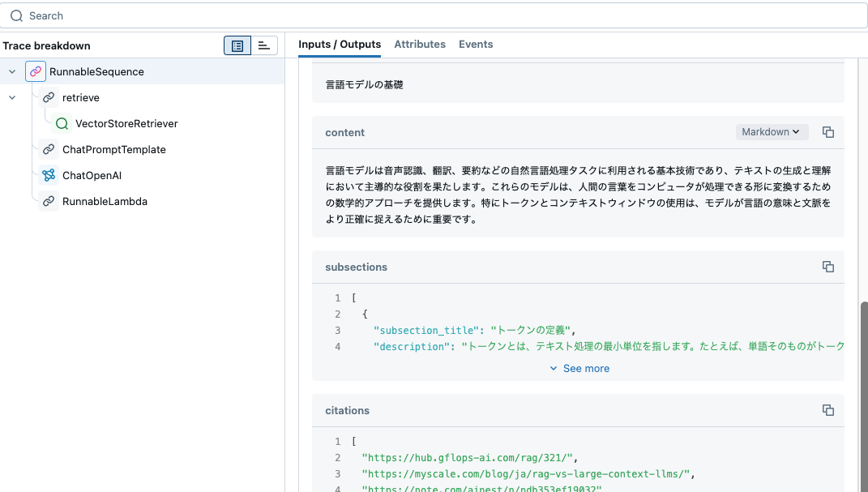The height and width of the screenshot is (492, 868).
Task: Click the RunnableSequence chain-link icon
Action: click(x=36, y=71)
